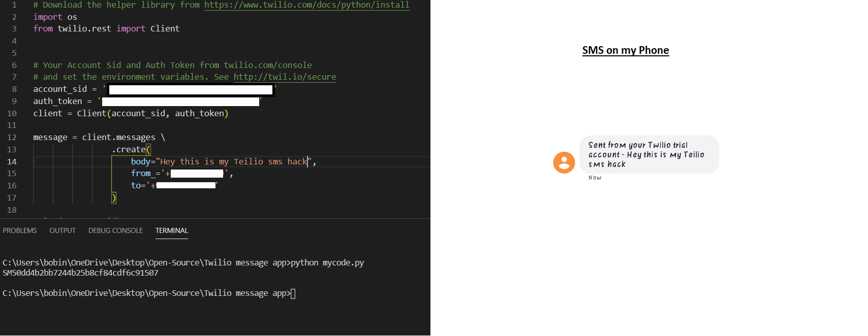The image size is (868, 336).
Task: Click the redacted auth_token value field
Action: [x=180, y=102]
